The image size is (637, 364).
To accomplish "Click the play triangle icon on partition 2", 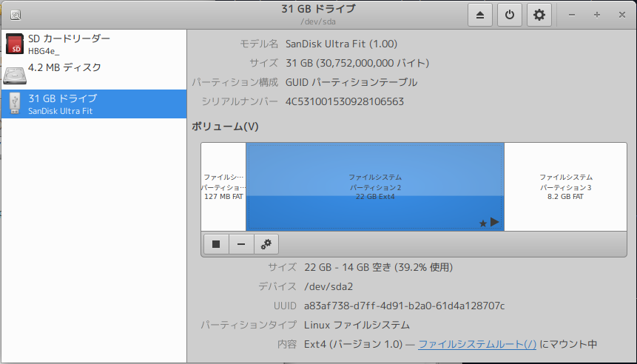I will 495,222.
